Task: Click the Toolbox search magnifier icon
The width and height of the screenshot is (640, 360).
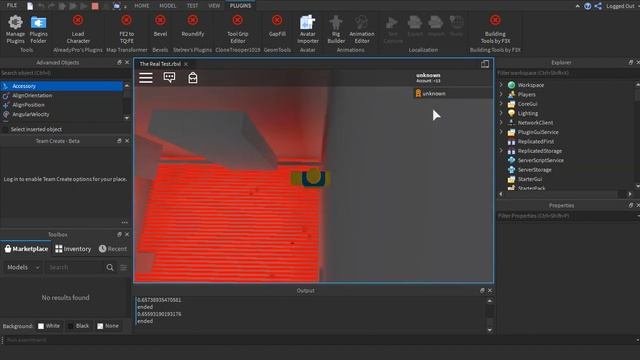Action: coord(110,268)
